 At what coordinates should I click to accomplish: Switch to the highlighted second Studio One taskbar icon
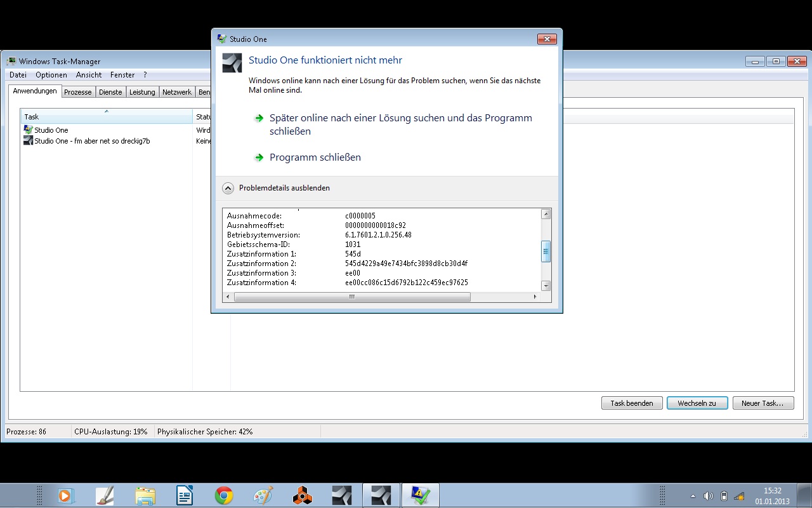point(381,495)
